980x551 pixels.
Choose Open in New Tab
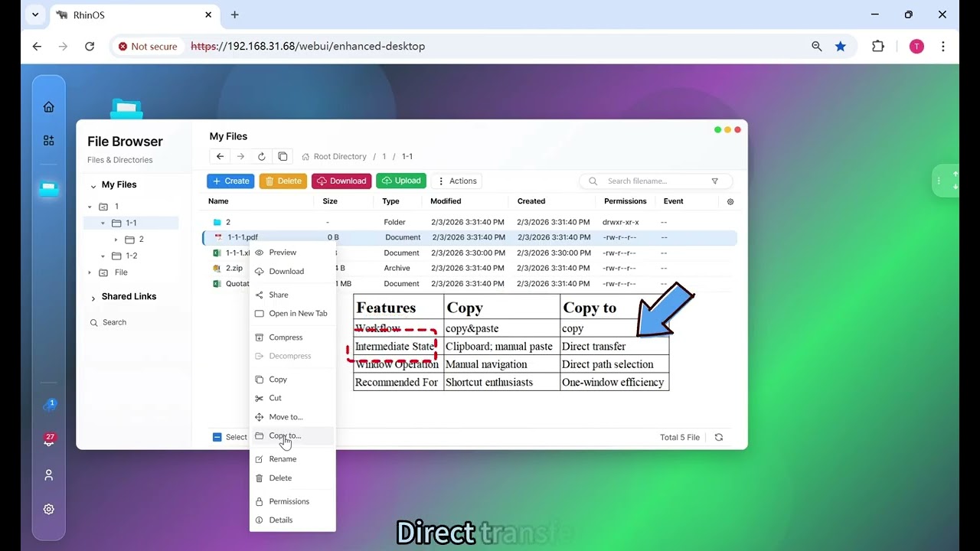[292, 313]
